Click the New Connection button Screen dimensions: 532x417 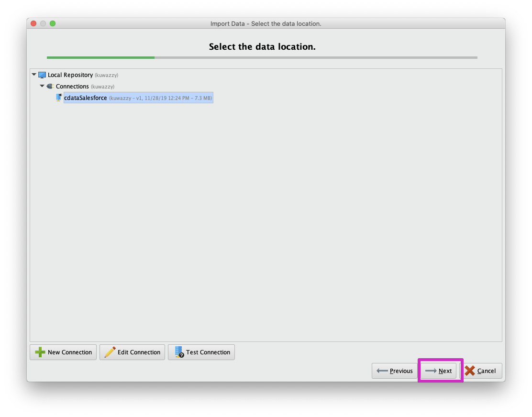point(63,352)
